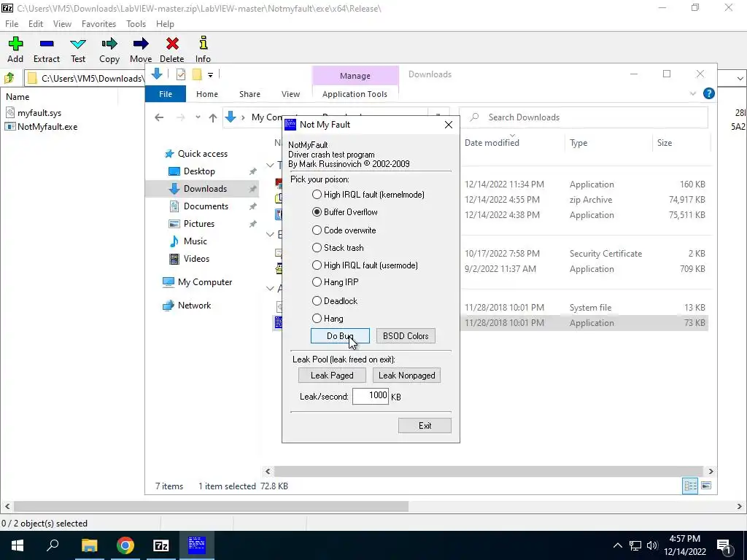Click Exit in Not My Fault
Viewport: 747px width, 560px height.
click(x=425, y=426)
